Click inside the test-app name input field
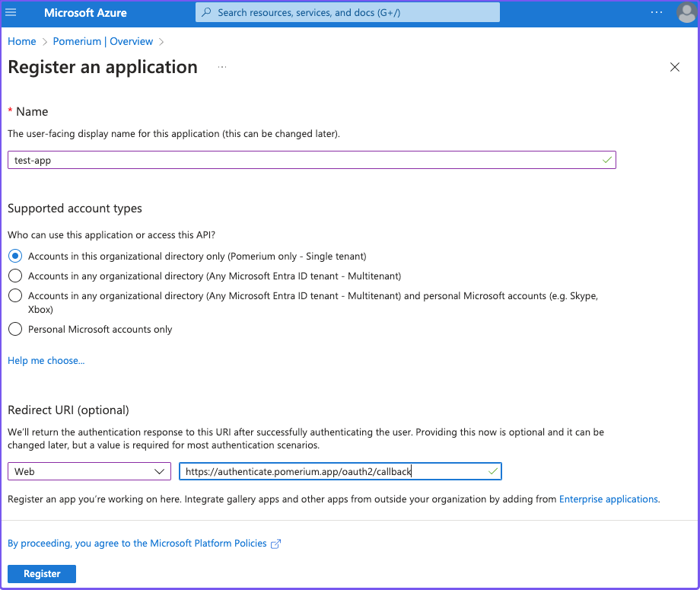Viewport: 700px width, 590px height. click(x=304, y=160)
